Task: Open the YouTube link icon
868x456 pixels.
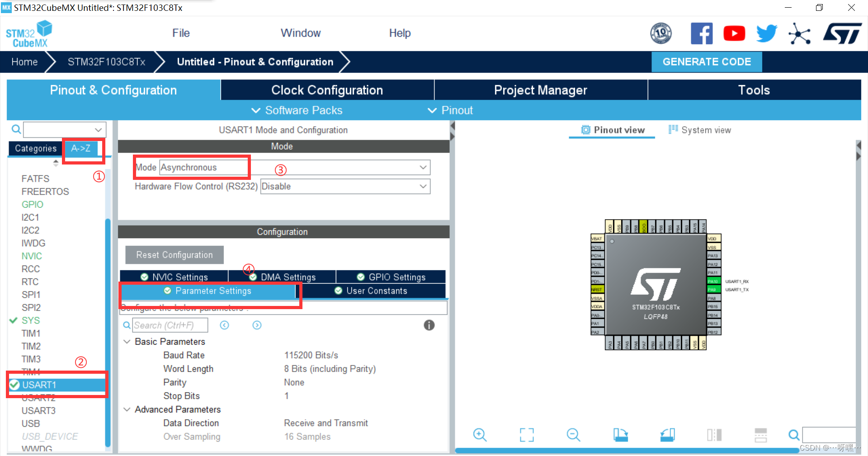Action: tap(734, 33)
